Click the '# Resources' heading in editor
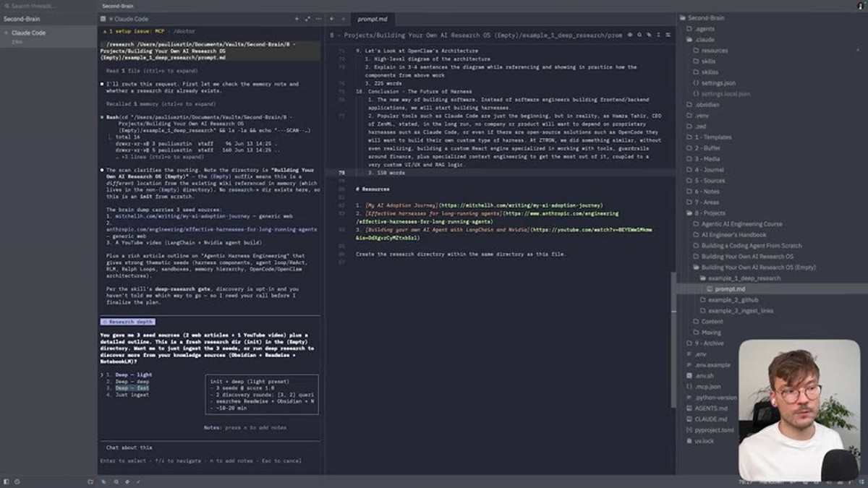This screenshot has width=868, height=488. pos(373,189)
